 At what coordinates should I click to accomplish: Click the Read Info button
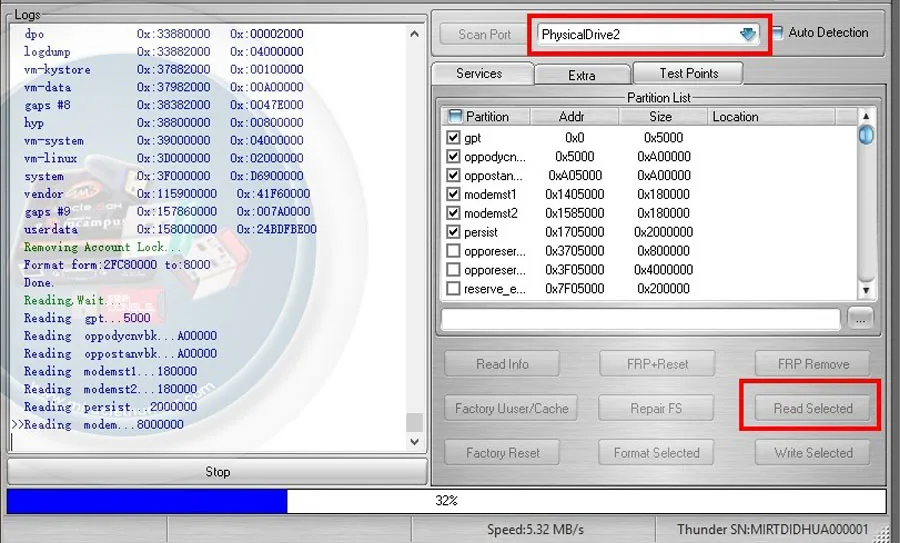[x=502, y=364]
